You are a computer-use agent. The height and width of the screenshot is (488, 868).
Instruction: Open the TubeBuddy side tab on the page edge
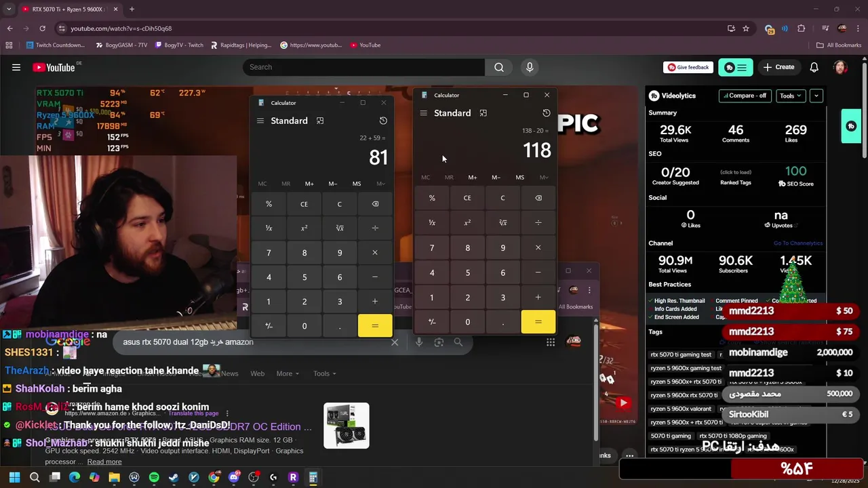pos(851,126)
